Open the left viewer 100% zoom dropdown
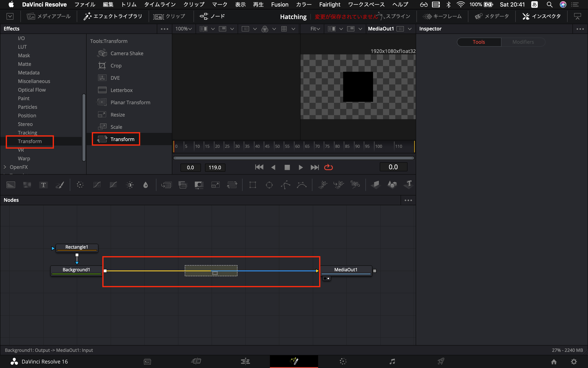Image resolution: width=588 pixels, height=368 pixels. (x=184, y=29)
